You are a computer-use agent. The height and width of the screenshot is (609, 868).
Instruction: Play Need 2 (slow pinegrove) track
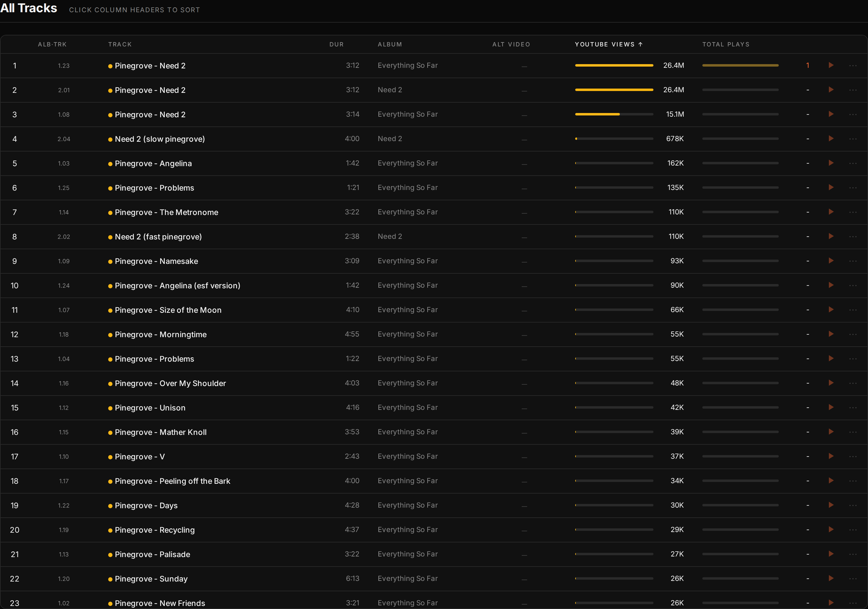pyautogui.click(x=831, y=139)
